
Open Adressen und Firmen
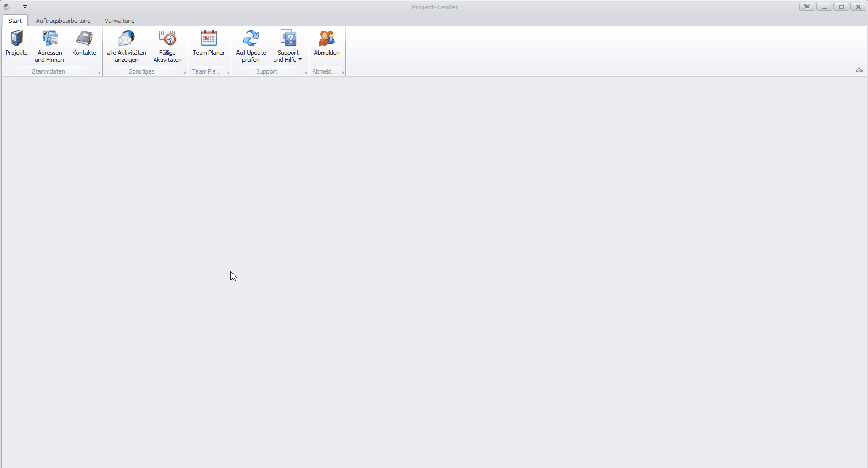(x=49, y=39)
